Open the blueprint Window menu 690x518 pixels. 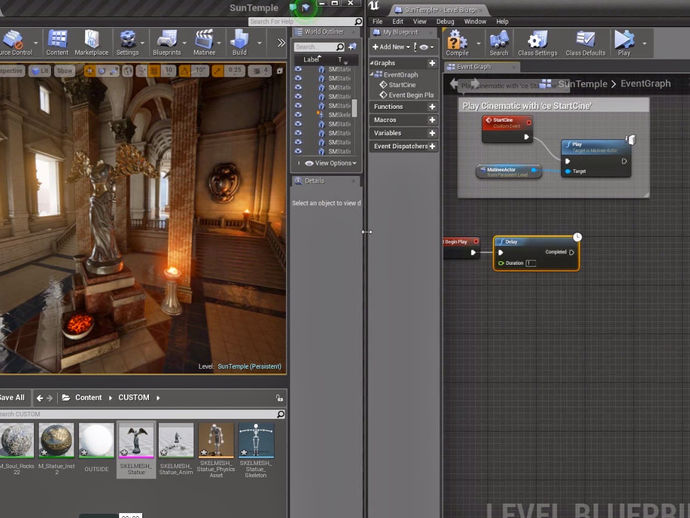tap(475, 21)
